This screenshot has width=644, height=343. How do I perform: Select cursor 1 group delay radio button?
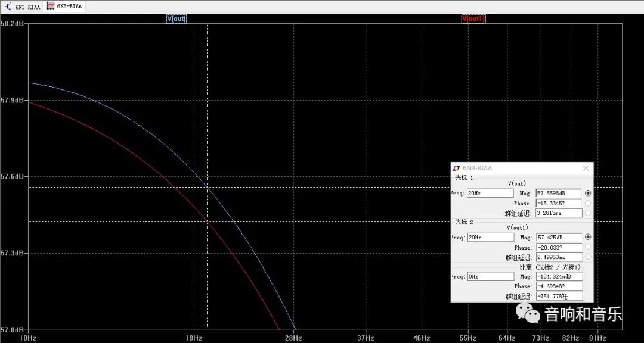pyautogui.click(x=588, y=213)
